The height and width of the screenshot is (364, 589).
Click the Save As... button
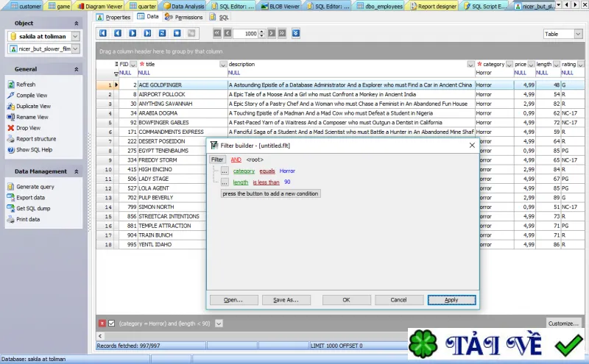click(x=286, y=300)
